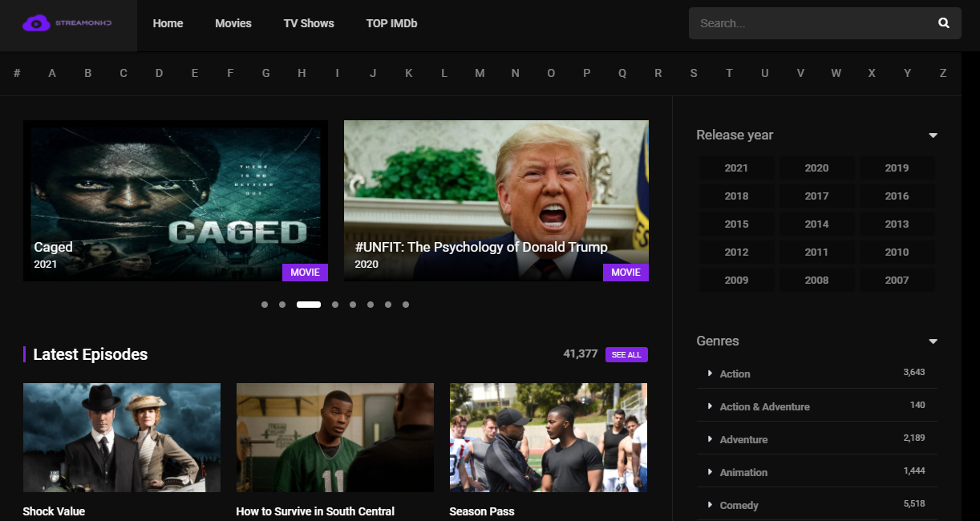Open the Season Pass episode thumbnail
This screenshot has height=521, width=980.
(549, 438)
